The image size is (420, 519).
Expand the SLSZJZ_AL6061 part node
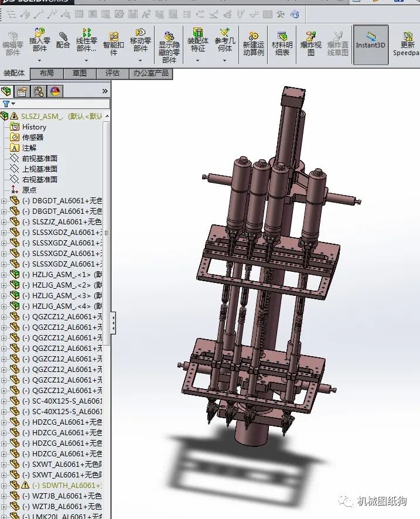pyautogui.click(x=4, y=222)
